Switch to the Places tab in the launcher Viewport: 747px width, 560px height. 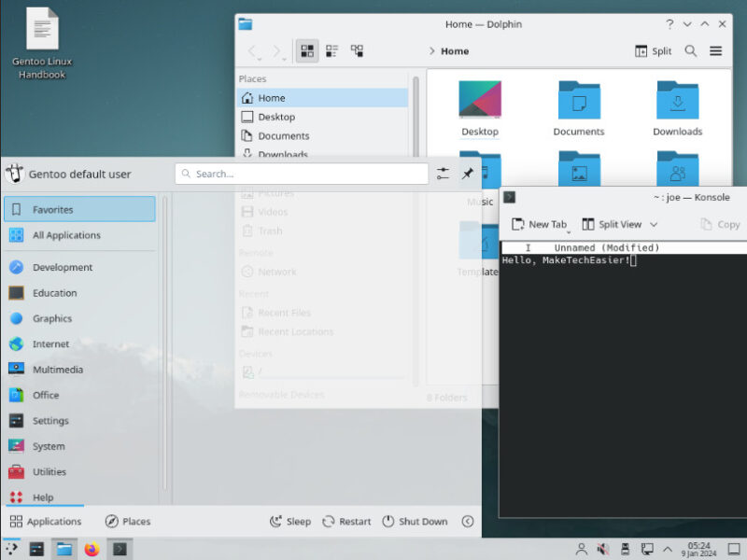[127, 521]
